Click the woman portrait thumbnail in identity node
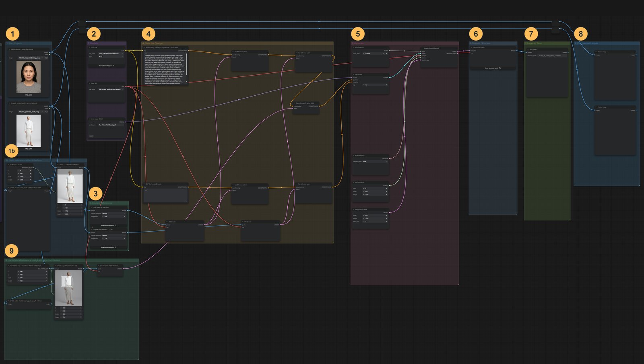The height and width of the screenshot is (364, 644). pos(29,77)
